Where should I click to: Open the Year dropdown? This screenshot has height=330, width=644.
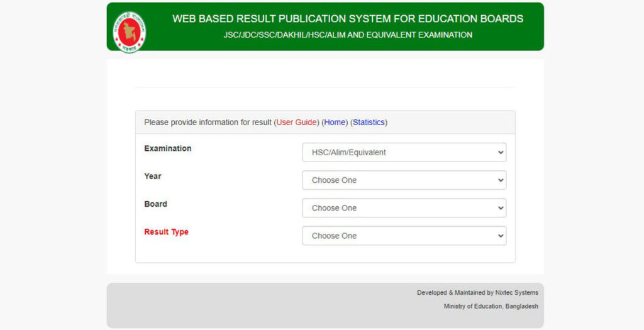[404, 180]
